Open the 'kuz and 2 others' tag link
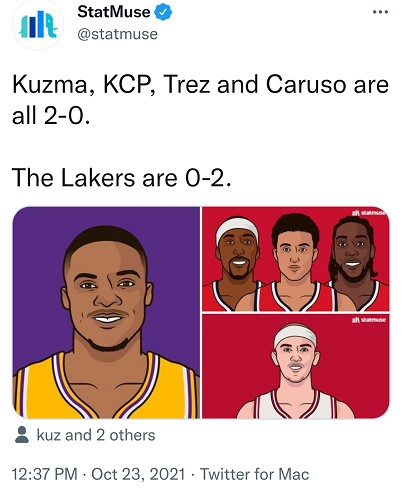406x500 pixels. click(96, 435)
